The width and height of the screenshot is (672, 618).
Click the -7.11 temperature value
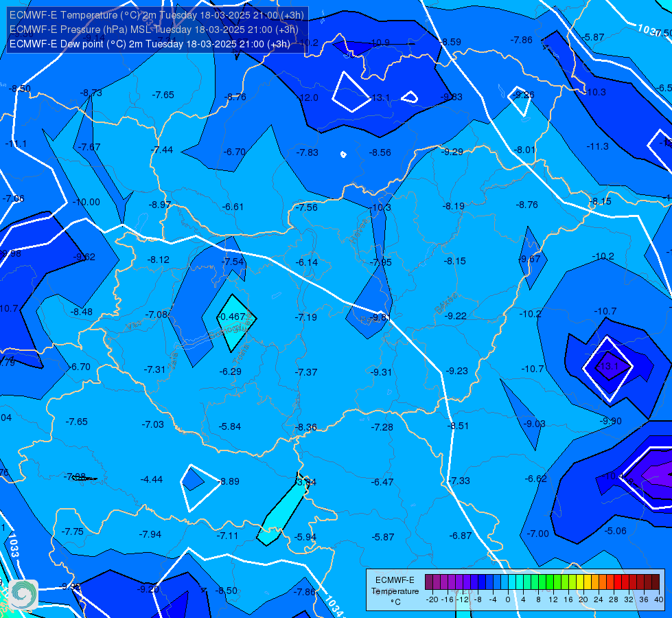point(227,536)
